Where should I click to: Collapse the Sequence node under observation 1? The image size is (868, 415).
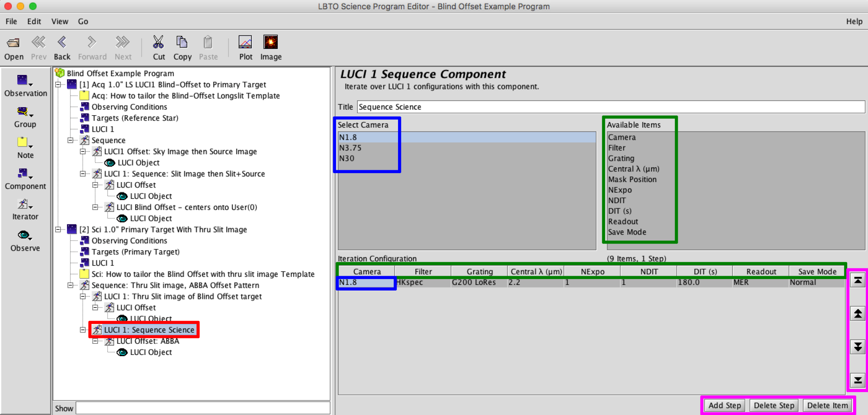click(x=70, y=140)
